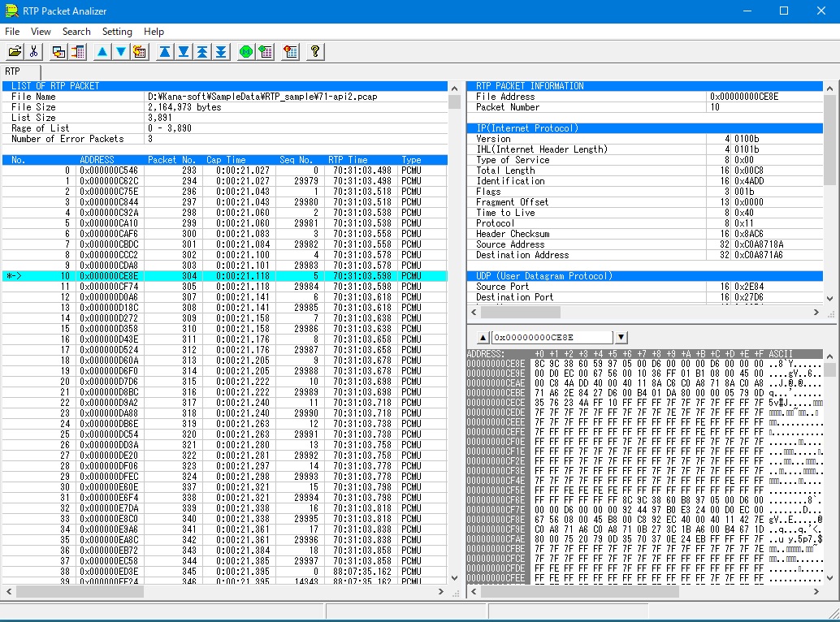840x622 pixels.
Task: Click the yellow question mark help icon
Action: [x=315, y=52]
